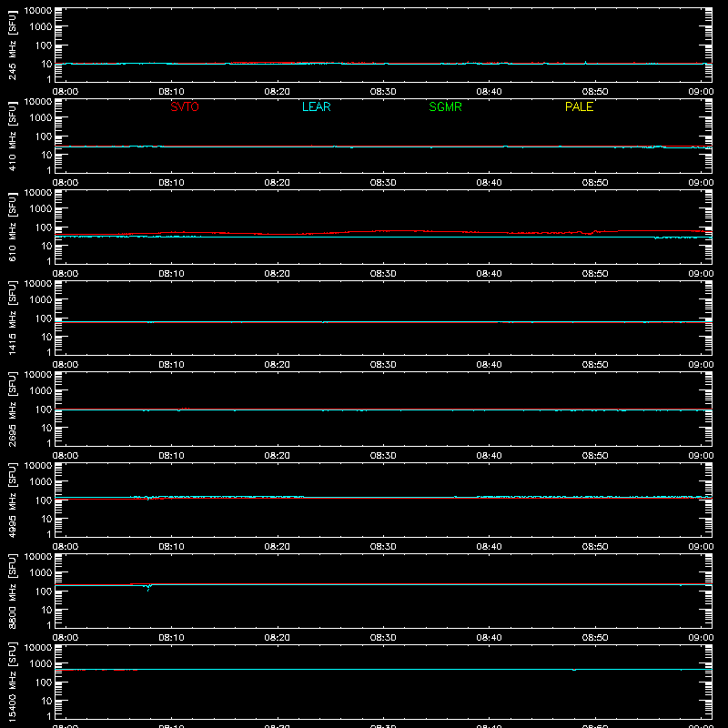Click the yellow PALE station label
Image resolution: width=728 pixels, height=728 pixels.
[x=579, y=106]
